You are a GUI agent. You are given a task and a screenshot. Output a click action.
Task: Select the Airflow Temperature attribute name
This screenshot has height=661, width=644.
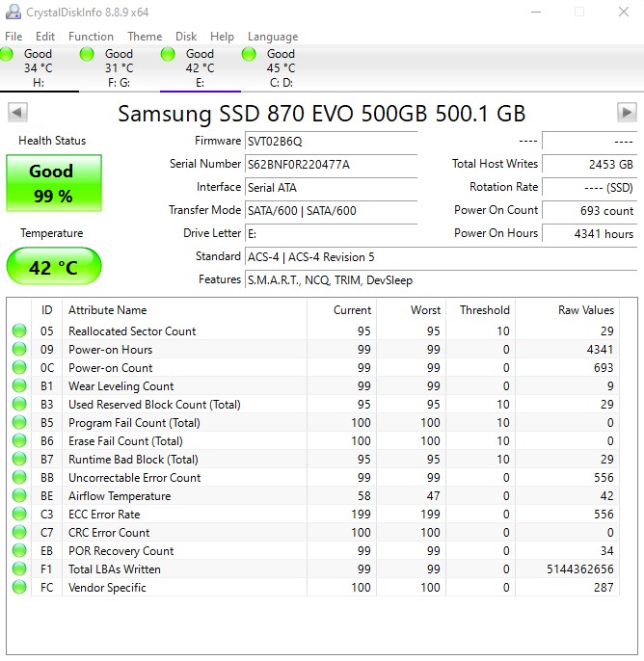tap(120, 496)
